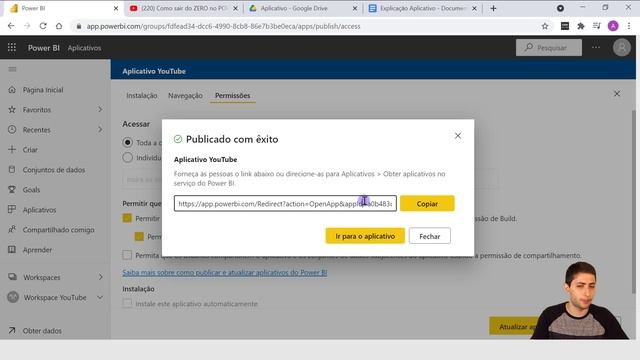Switch to the Instalação tab
This screenshot has height=360, width=640.
tap(142, 96)
